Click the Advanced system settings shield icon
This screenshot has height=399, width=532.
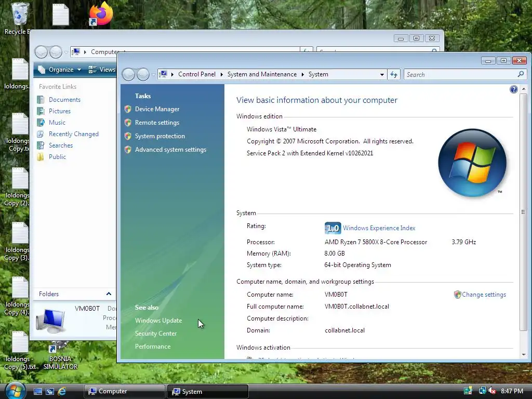pyautogui.click(x=128, y=150)
